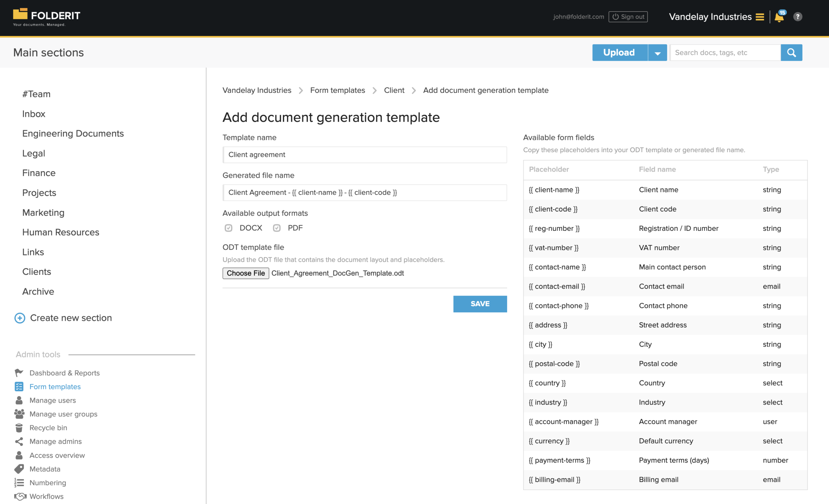
Task: Select the {{ postal-code }} placeholder cell
Action: (x=554, y=364)
